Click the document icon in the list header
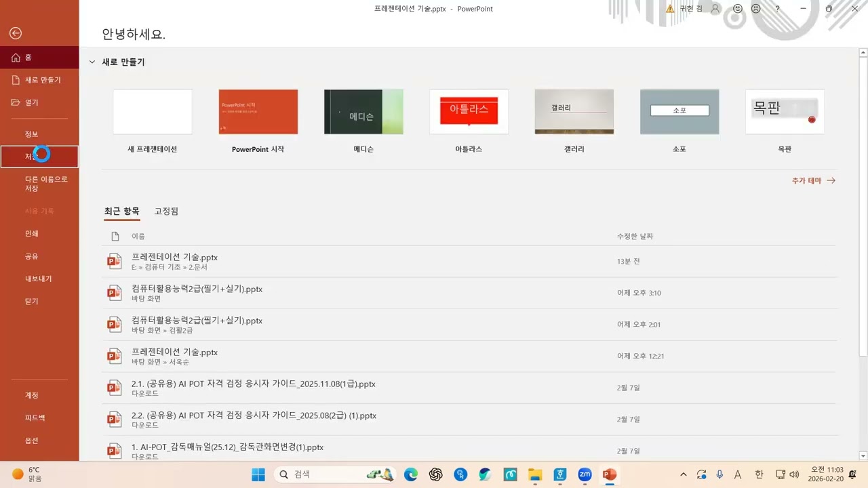This screenshot has height=488, width=868. pos(115,236)
